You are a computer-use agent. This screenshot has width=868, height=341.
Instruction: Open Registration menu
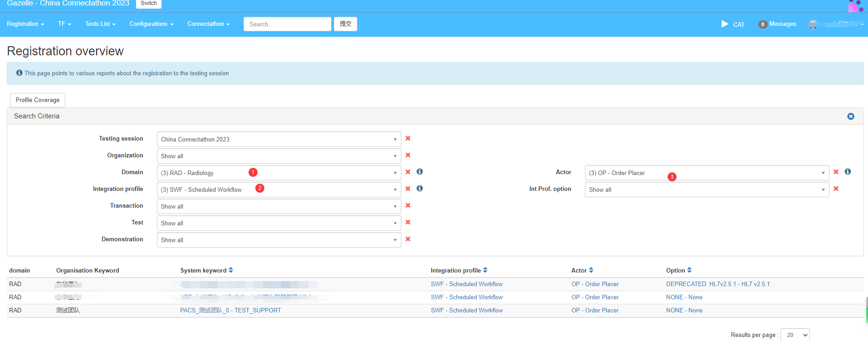pos(25,24)
